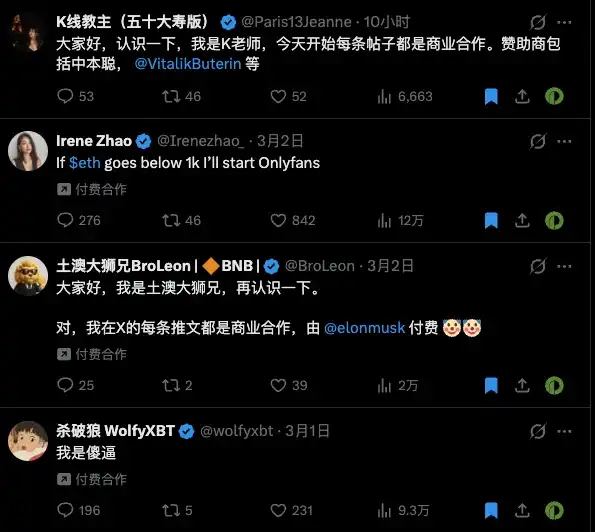Share K线教主's post via upload icon
Screen dimensions: 595x532
pos(522,96)
